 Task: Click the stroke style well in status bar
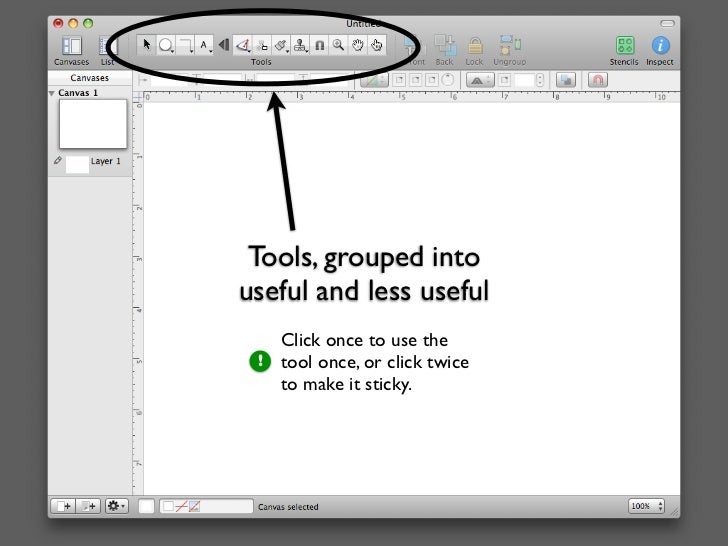click(x=207, y=506)
